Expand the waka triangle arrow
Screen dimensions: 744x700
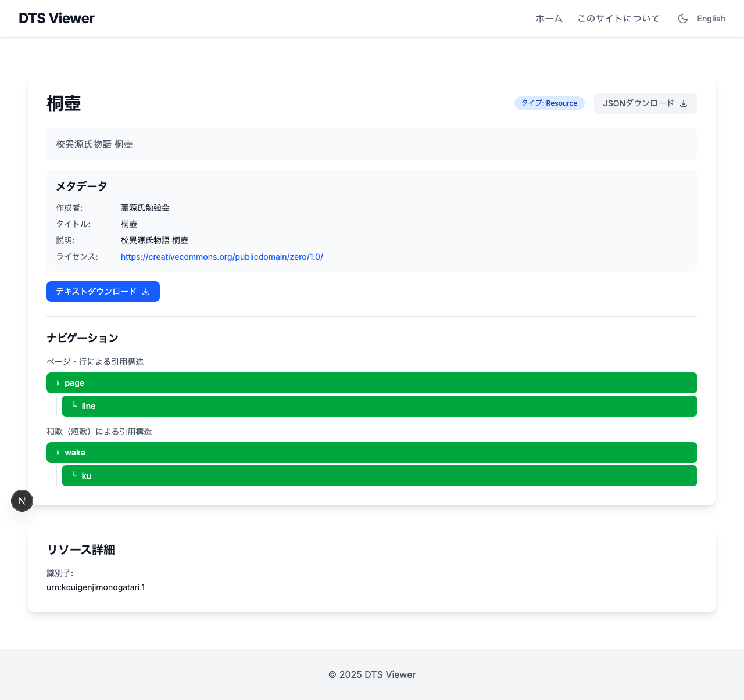click(x=58, y=453)
